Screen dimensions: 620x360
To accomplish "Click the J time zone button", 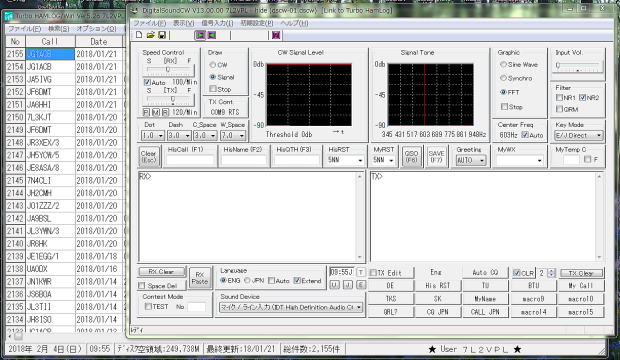I will point(348,284).
